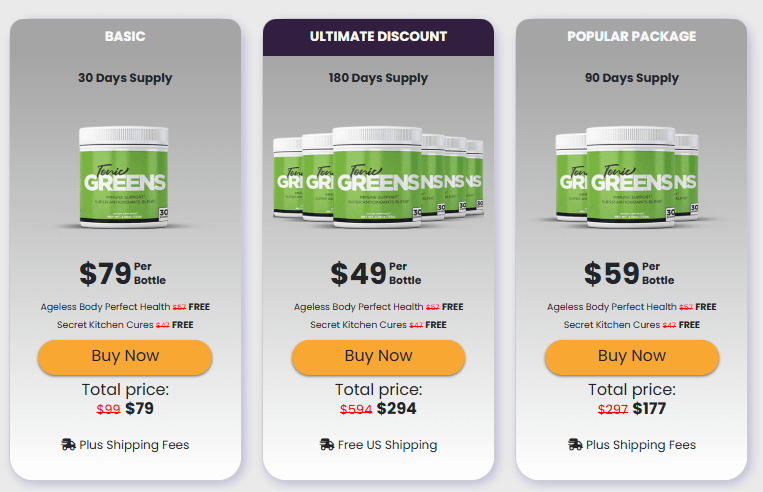Click Buy Now in the Ultimate Discount package

[x=379, y=357]
